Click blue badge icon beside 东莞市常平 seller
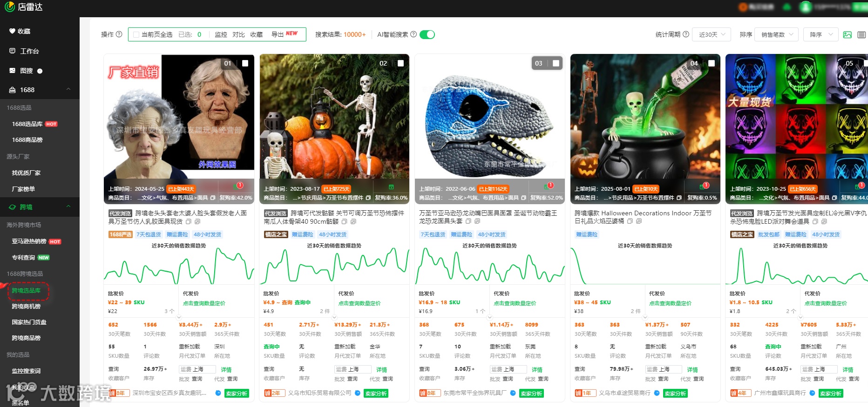The image size is (868, 407). (513, 393)
